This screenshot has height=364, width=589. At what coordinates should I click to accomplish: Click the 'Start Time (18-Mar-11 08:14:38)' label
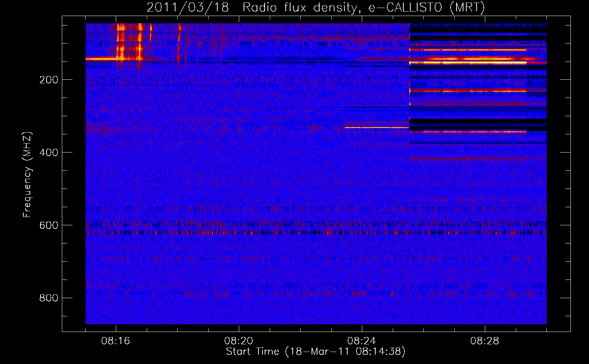point(316,352)
